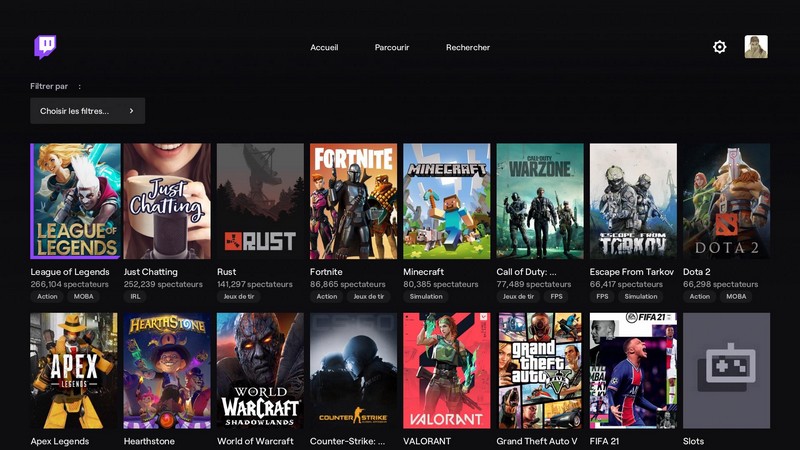800x450 pixels.
Task: Click Jeux de tir tag under Fortnite
Action: (369, 296)
